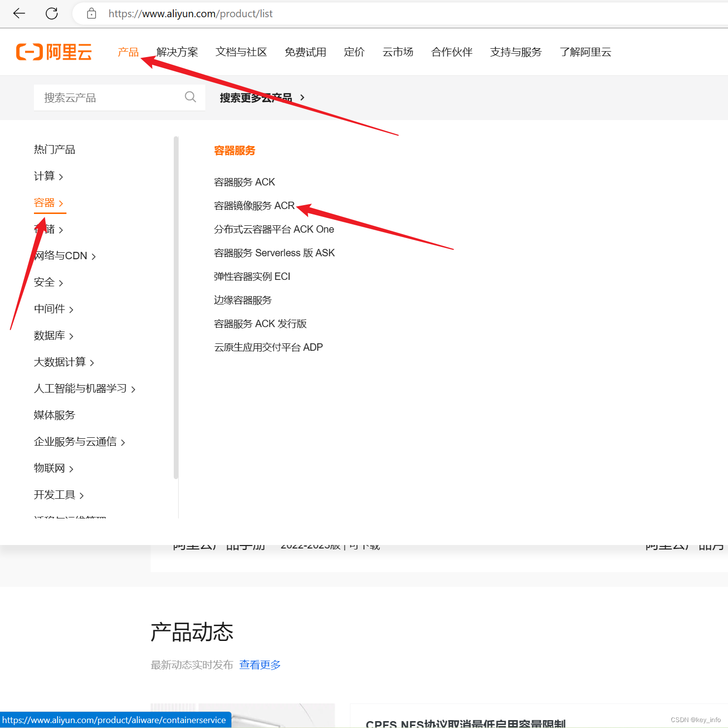Screen dimensions: 728x728
Task: Open 容器服务 ACK product
Action: tap(245, 182)
